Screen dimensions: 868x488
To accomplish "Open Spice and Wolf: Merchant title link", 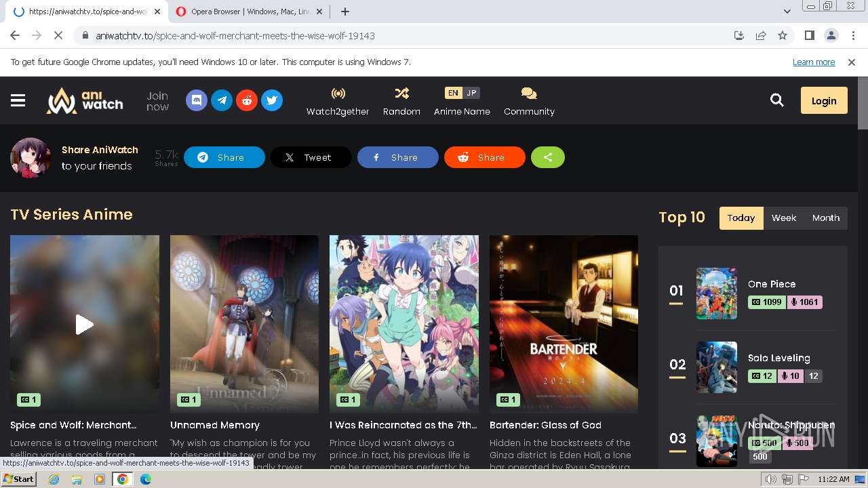I will 73,425.
